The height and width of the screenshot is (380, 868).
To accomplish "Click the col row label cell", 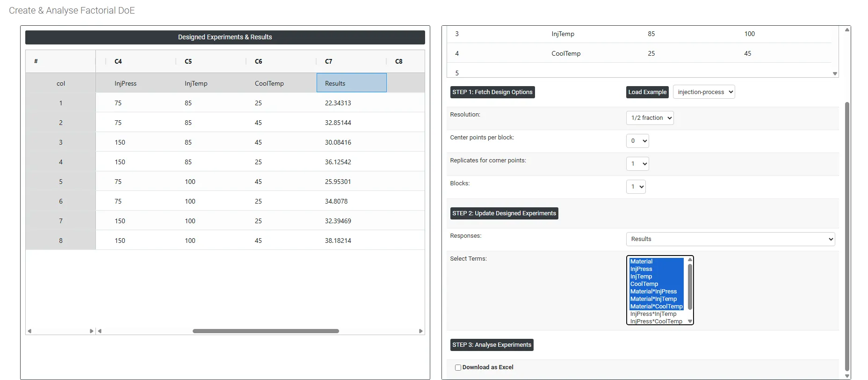I will pos(61,83).
